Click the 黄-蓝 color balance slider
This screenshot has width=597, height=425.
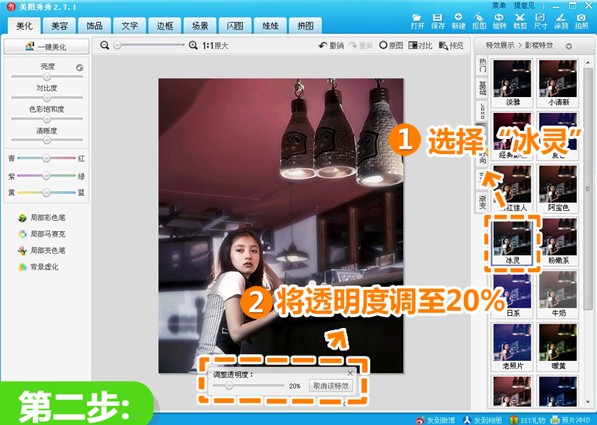click(x=46, y=193)
